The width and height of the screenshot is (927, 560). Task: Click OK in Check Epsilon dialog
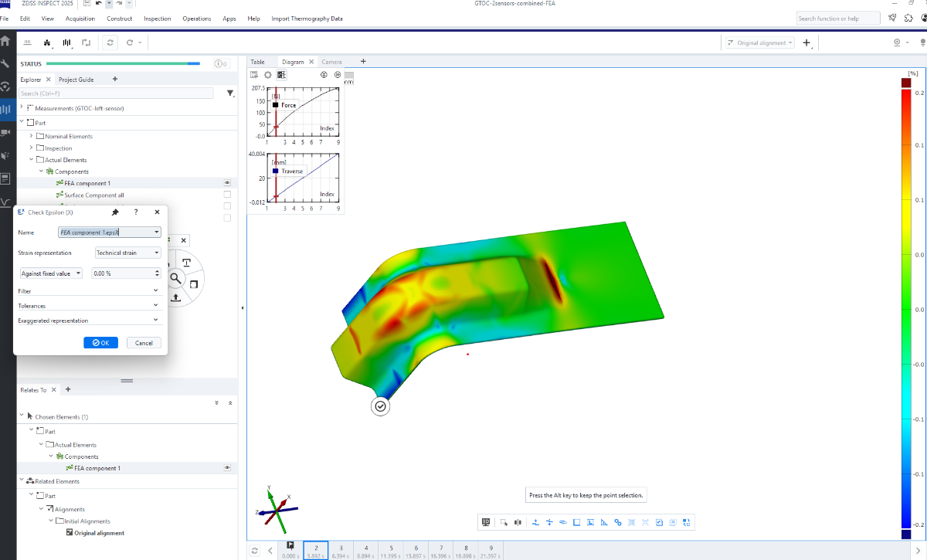coord(100,342)
